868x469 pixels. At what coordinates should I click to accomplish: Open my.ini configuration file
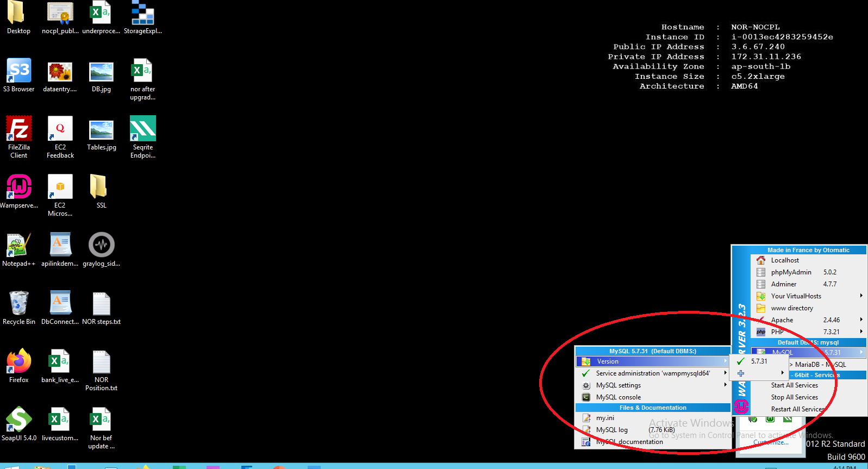[653, 418]
